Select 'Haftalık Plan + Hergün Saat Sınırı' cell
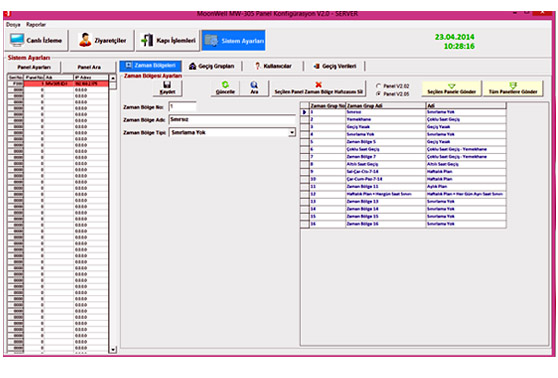 coord(386,194)
